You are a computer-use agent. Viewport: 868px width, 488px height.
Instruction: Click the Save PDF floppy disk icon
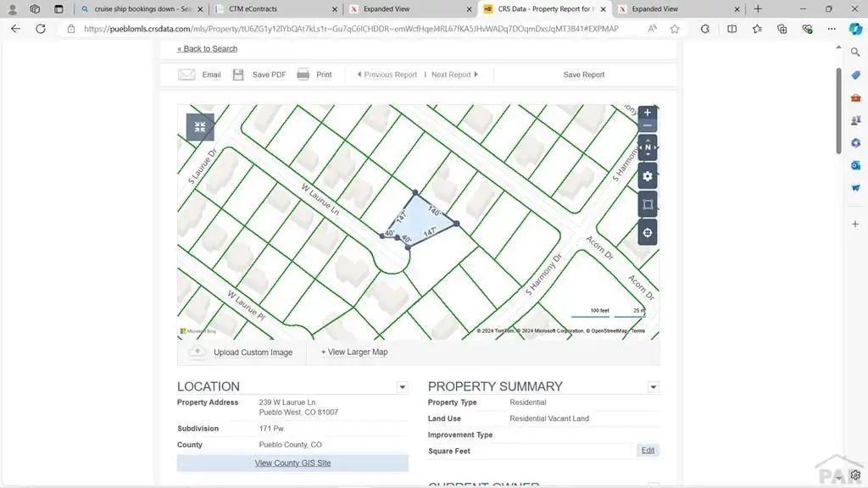coord(238,75)
